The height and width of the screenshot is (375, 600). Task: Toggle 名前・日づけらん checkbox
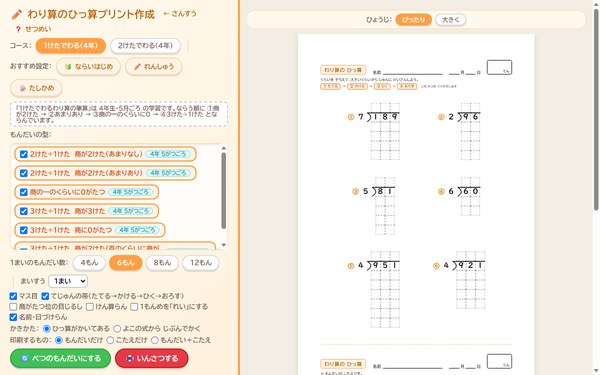point(13,317)
